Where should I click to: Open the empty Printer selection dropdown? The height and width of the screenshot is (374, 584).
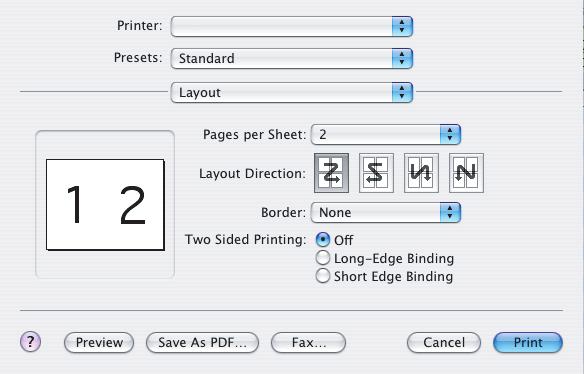292,26
